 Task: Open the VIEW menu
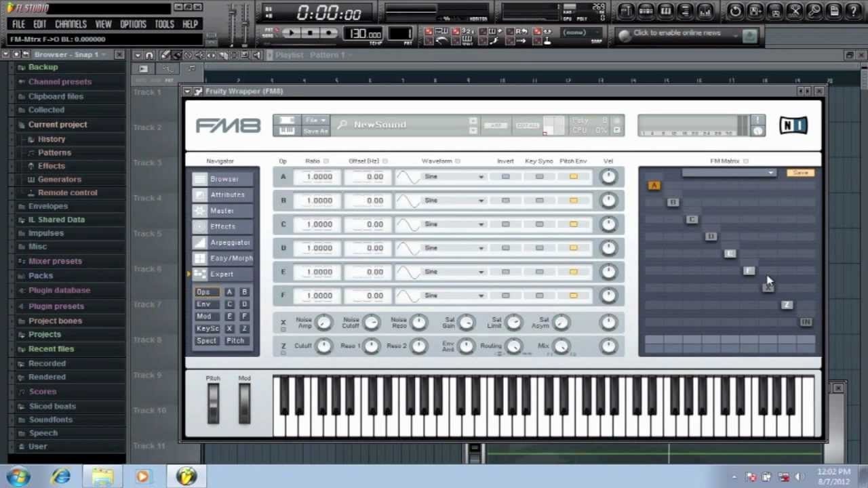(103, 24)
